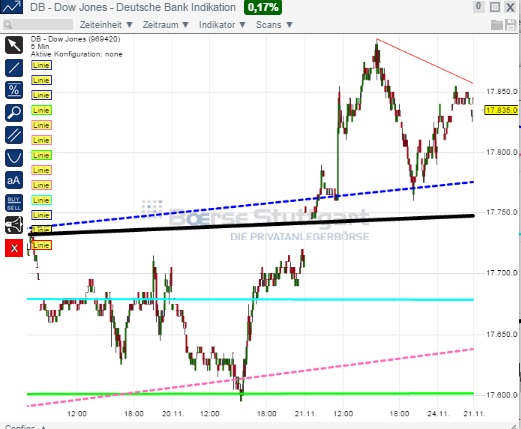Click the 17.650,0 axis price label

502,334
